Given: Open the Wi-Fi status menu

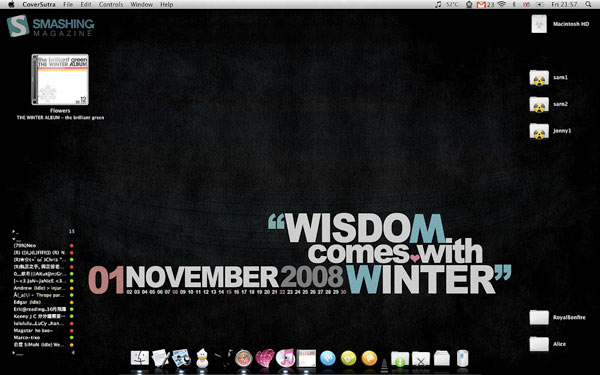Looking at the screenshot, I should 502,5.
